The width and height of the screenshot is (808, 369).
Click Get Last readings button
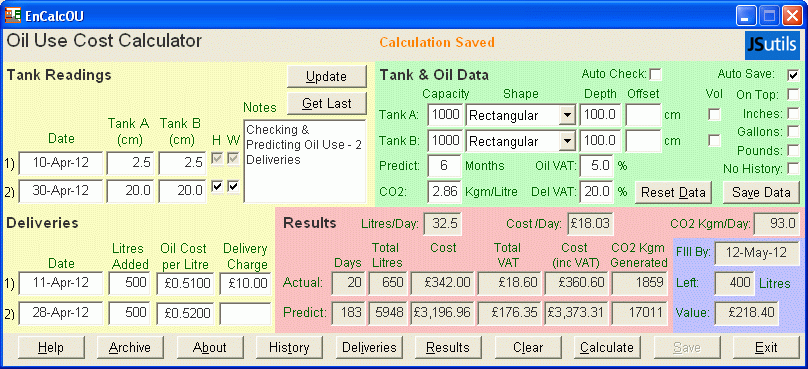(326, 104)
